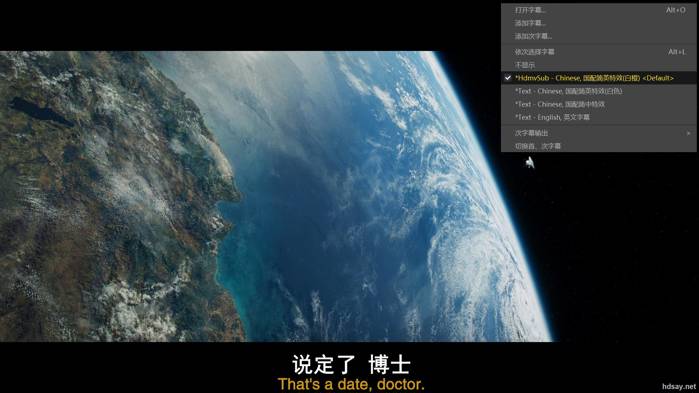The width and height of the screenshot is (699, 393).
Task: Click the hdsay.net watermark in the corner
Action: click(x=678, y=387)
